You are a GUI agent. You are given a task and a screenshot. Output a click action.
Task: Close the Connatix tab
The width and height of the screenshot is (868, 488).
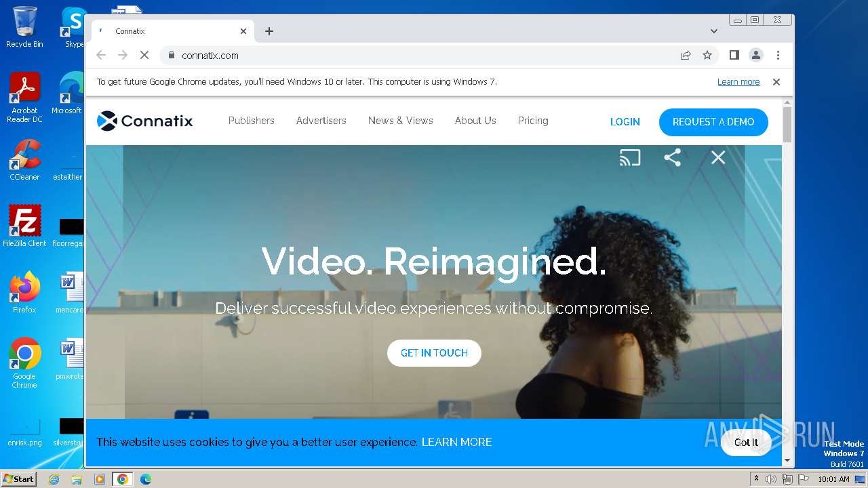pyautogui.click(x=243, y=31)
